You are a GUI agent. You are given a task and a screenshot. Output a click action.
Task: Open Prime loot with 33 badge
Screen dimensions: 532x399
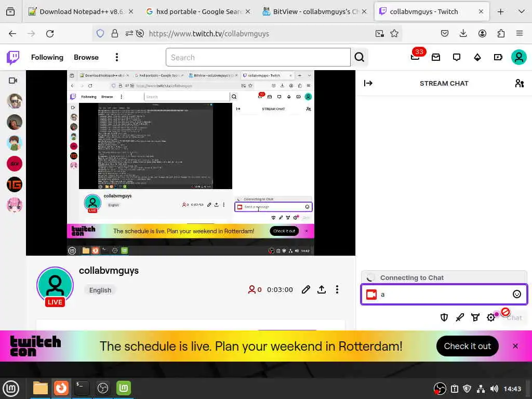[x=416, y=56]
